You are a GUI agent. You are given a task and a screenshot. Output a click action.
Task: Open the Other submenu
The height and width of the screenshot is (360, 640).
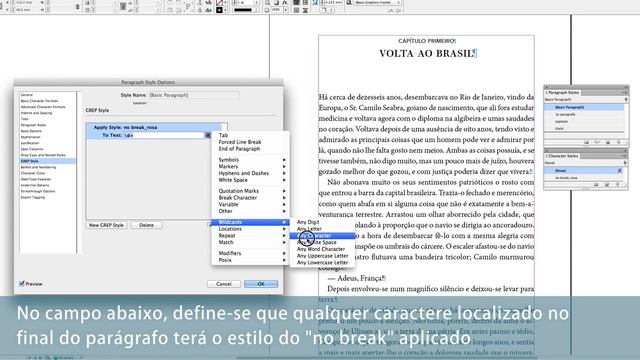tap(250, 211)
